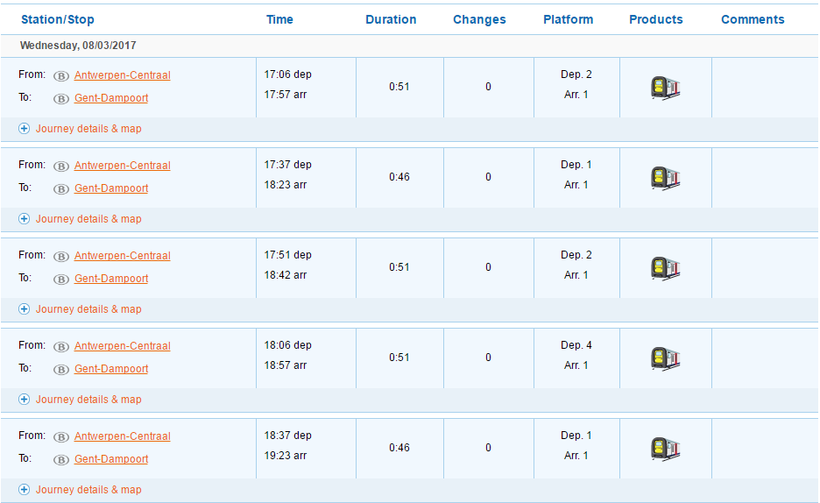Click the arrival platform 1 link for 18:42
Image resolution: width=820 pixels, height=503 pixels.
[x=585, y=275]
